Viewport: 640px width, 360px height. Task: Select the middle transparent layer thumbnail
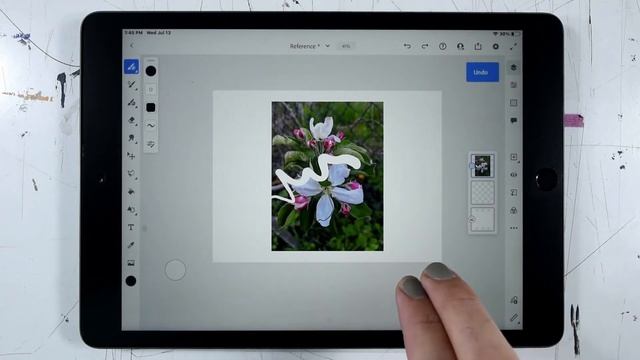tap(482, 192)
